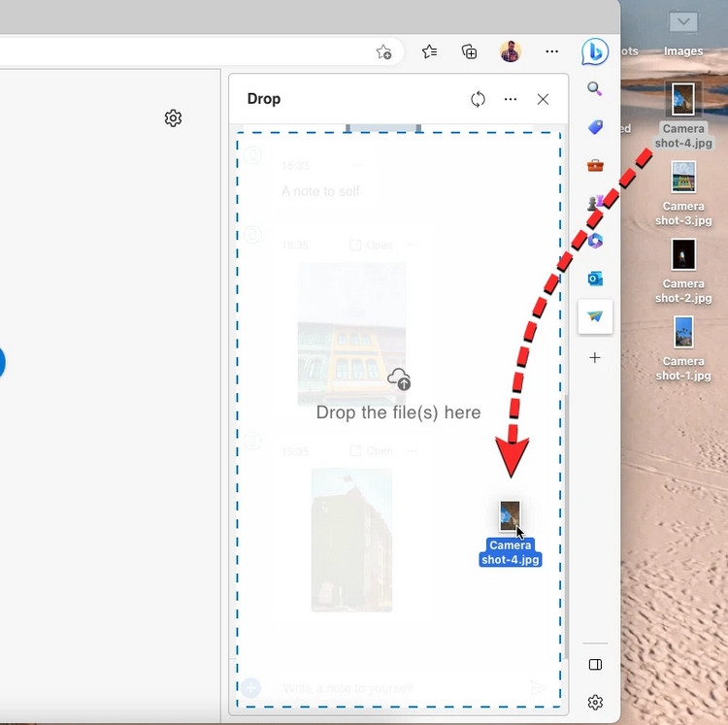Select Camera shot-3.jpg on desktop
This screenshot has width=728, height=725.
pyautogui.click(x=683, y=193)
